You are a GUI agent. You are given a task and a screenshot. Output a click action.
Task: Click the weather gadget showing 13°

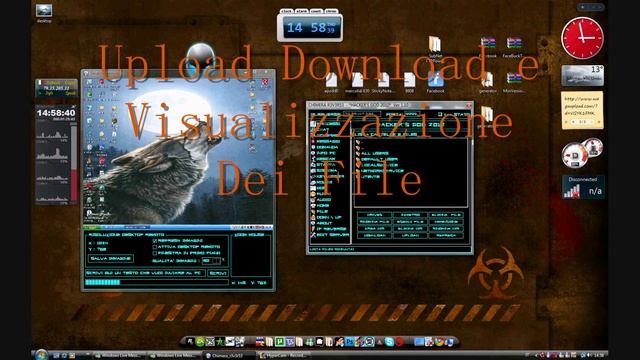582,75
